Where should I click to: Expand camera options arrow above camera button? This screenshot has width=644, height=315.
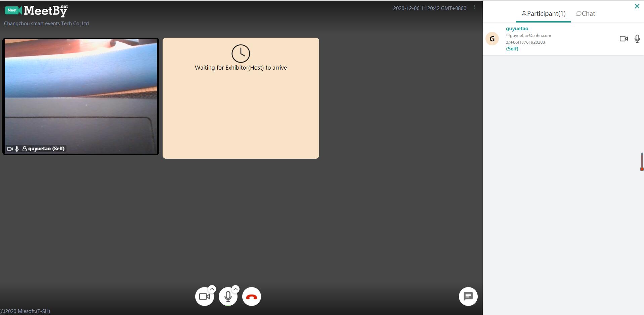pos(212,289)
